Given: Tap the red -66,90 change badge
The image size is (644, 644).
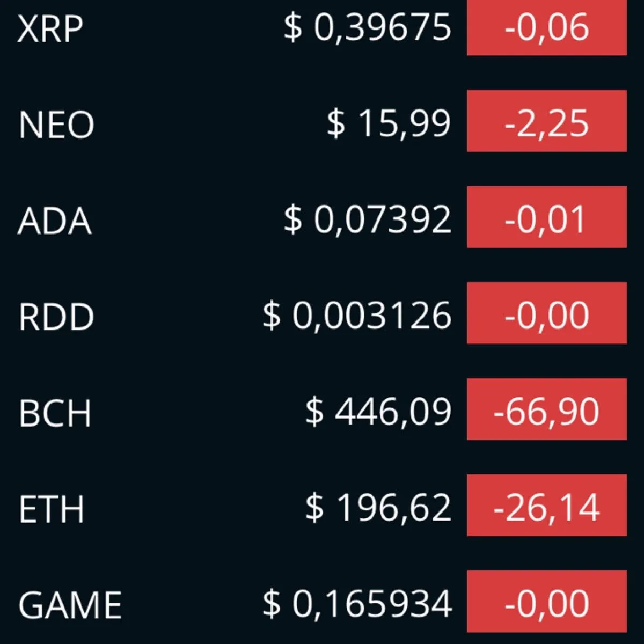Looking at the screenshot, I should [x=547, y=409].
